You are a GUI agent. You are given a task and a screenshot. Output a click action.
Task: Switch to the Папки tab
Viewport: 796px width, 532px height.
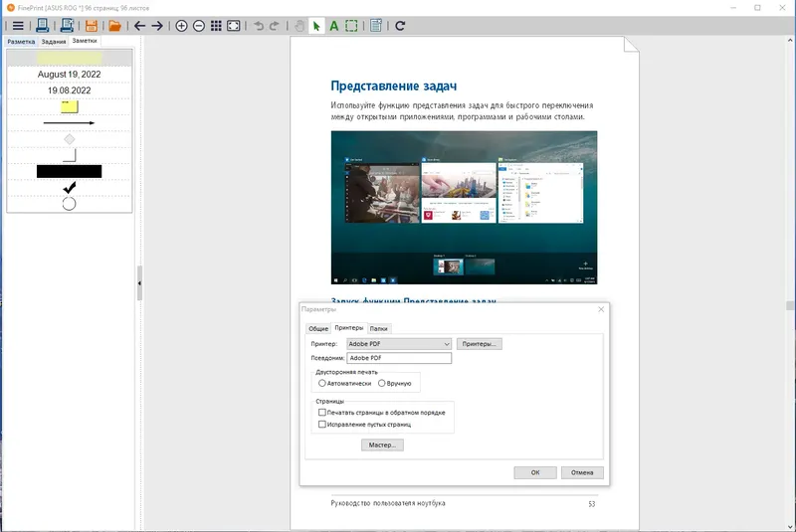379,328
